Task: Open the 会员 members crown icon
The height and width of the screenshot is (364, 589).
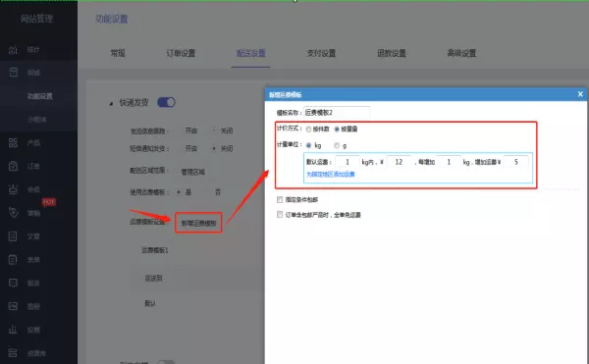Action: pos(13,189)
